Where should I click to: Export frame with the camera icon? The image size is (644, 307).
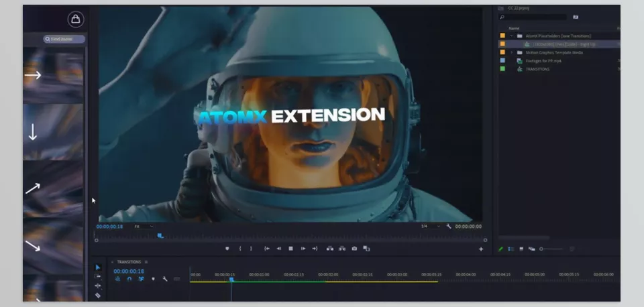click(x=354, y=249)
